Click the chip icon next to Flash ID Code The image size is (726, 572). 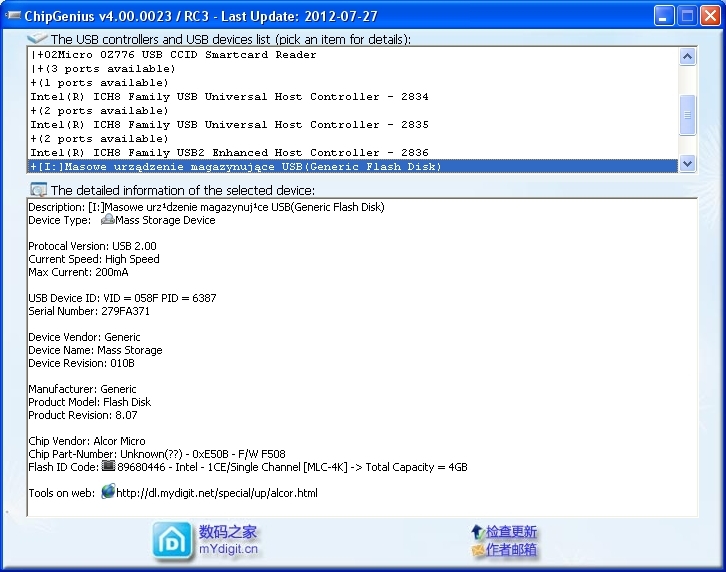[x=108, y=465]
